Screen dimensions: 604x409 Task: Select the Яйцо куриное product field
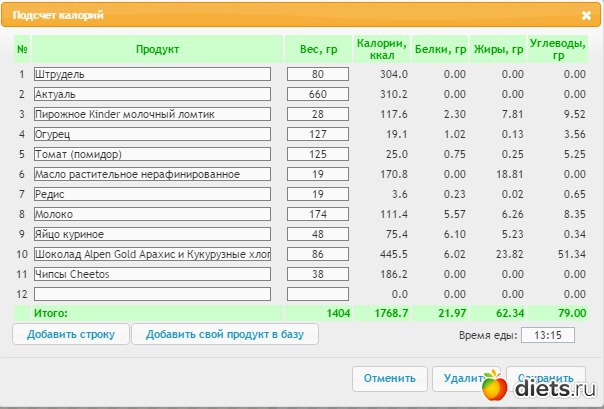click(x=153, y=234)
